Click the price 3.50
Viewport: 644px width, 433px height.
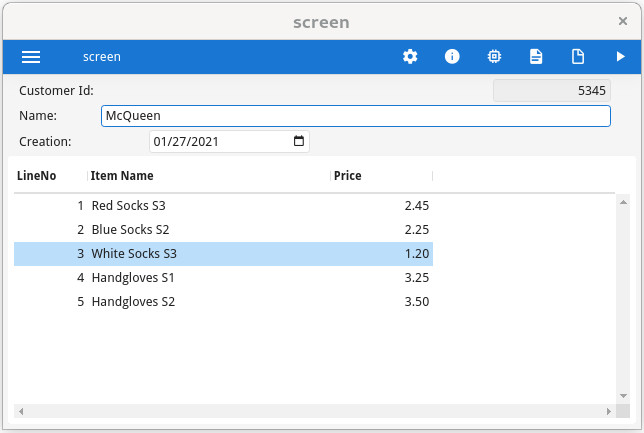click(416, 302)
